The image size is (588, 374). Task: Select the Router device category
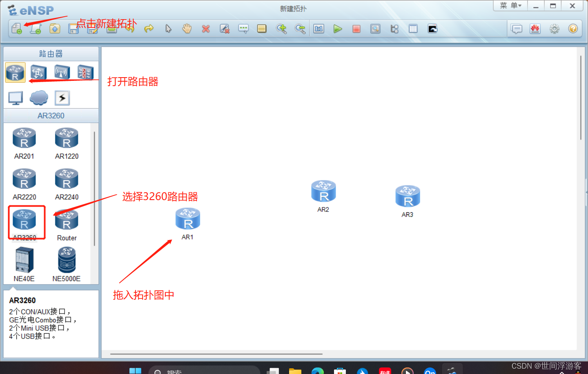15,73
